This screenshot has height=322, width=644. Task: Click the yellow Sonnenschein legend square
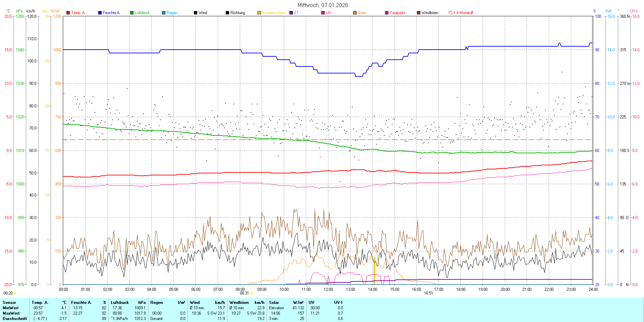coord(259,13)
